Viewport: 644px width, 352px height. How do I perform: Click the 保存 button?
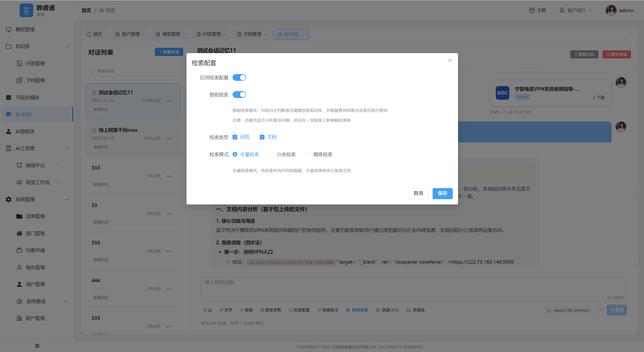pos(442,193)
